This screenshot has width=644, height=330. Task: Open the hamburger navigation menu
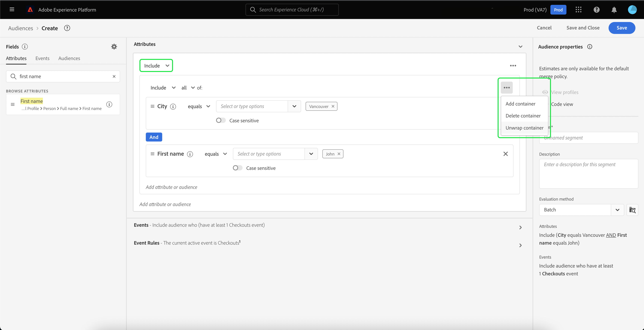coord(12,10)
